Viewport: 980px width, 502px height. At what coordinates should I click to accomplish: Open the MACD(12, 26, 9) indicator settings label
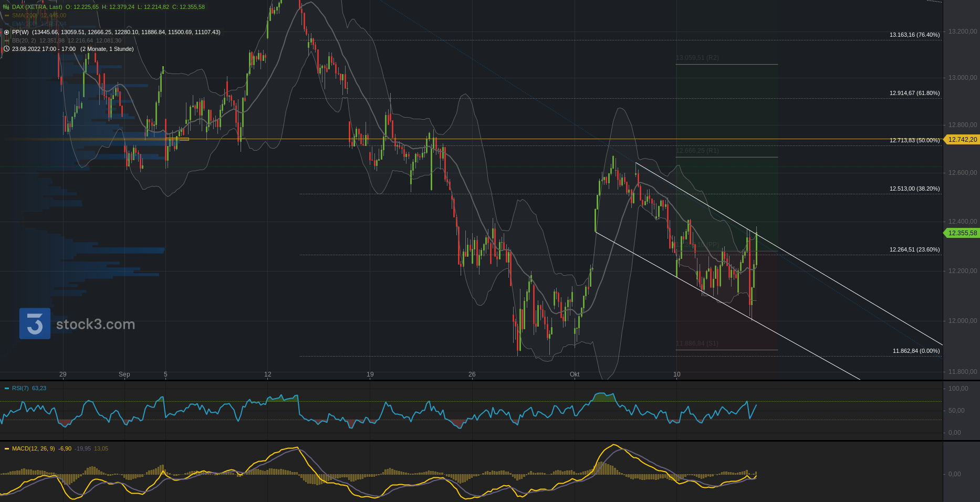[33, 448]
